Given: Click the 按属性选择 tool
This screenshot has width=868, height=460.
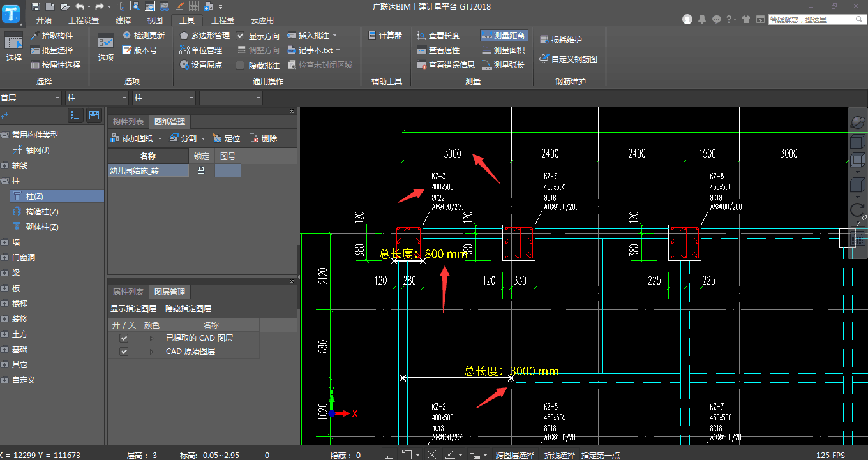Looking at the screenshot, I should [55, 64].
